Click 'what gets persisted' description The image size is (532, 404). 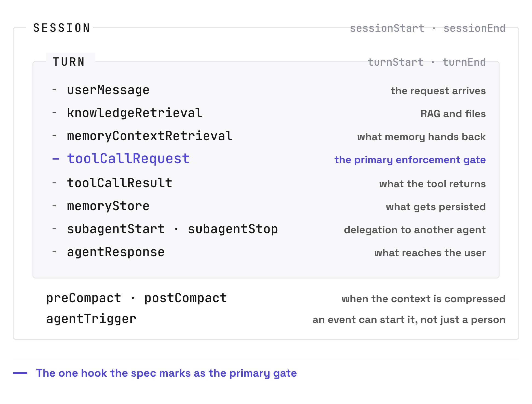tap(436, 207)
